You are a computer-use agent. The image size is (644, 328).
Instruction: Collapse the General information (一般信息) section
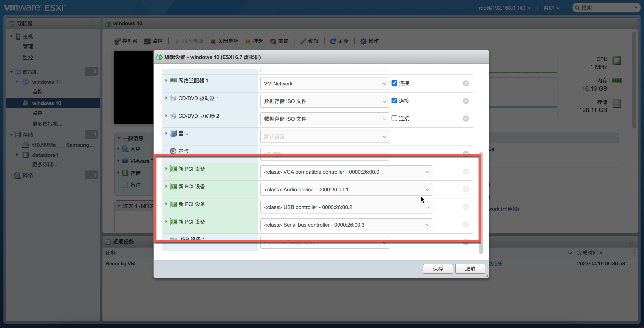119,138
